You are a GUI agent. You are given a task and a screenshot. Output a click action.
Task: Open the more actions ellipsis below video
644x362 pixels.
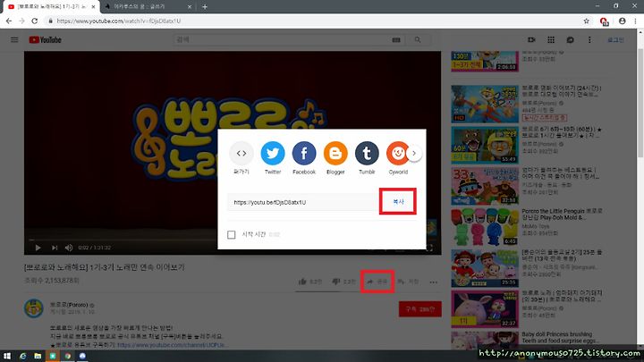click(433, 282)
